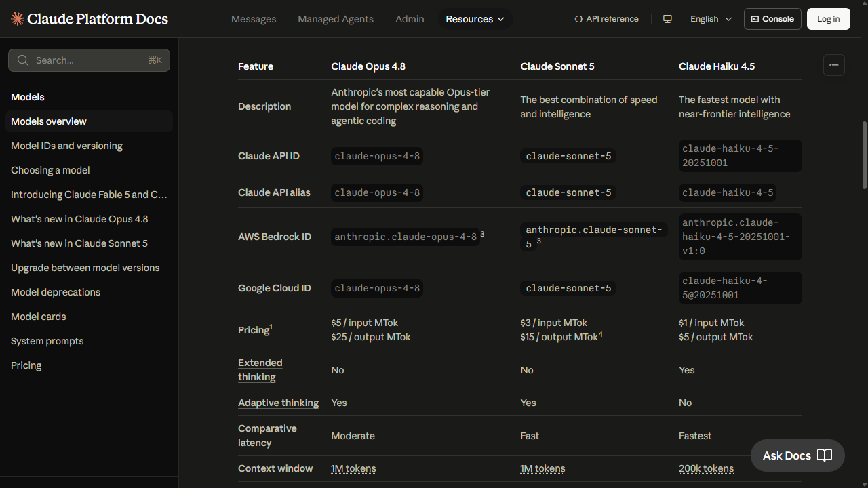
Task: Open the table of contents list icon
Action: click(834, 65)
